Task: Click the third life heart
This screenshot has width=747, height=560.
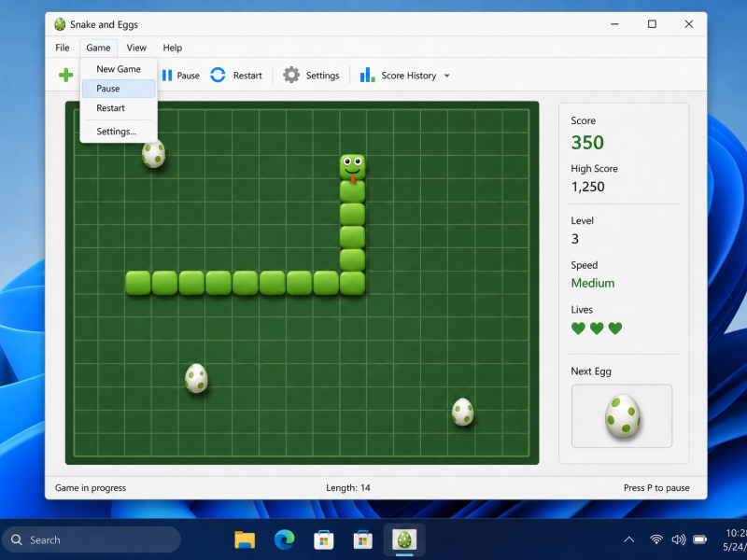Action: click(615, 329)
